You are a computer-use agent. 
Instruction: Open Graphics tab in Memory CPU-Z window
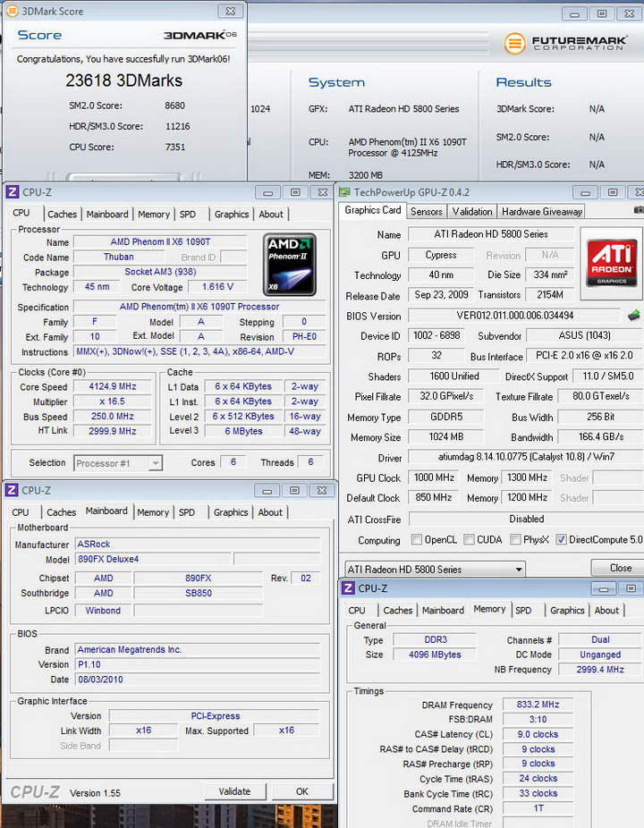pyautogui.click(x=567, y=610)
